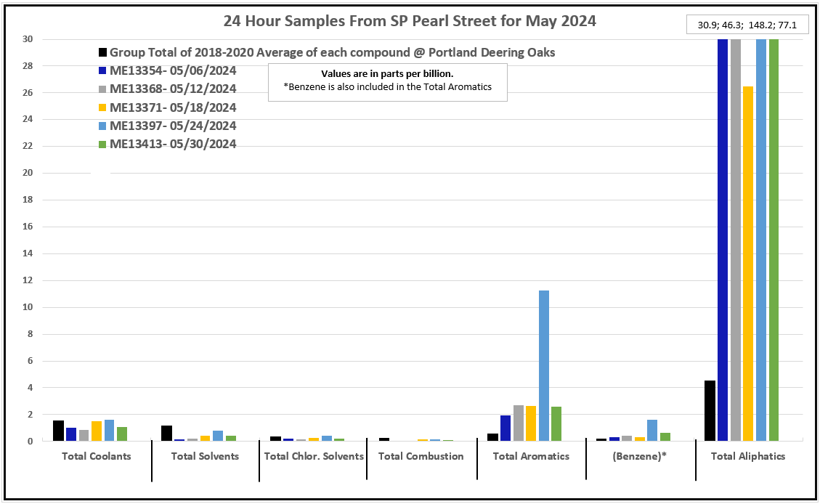820x504 pixels.
Task: Select the black bar in Total Aliphatics
Action: tap(710, 410)
